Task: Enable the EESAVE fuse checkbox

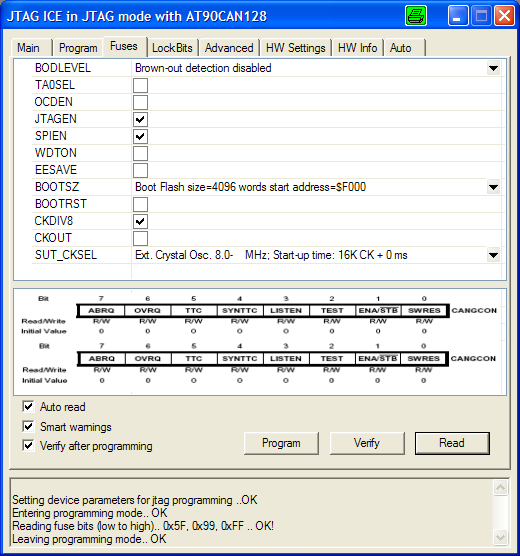Action: [x=140, y=171]
